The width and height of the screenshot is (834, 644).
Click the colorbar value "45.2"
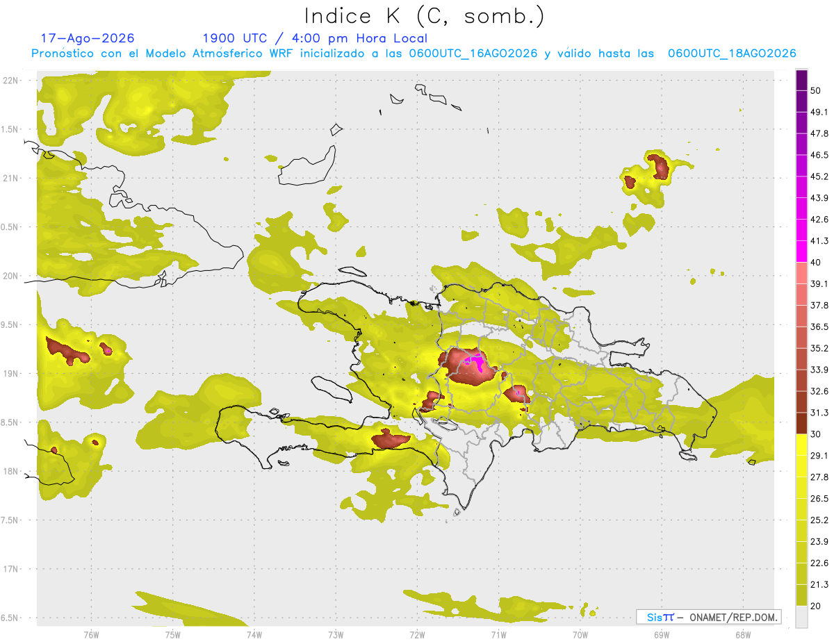(x=819, y=176)
